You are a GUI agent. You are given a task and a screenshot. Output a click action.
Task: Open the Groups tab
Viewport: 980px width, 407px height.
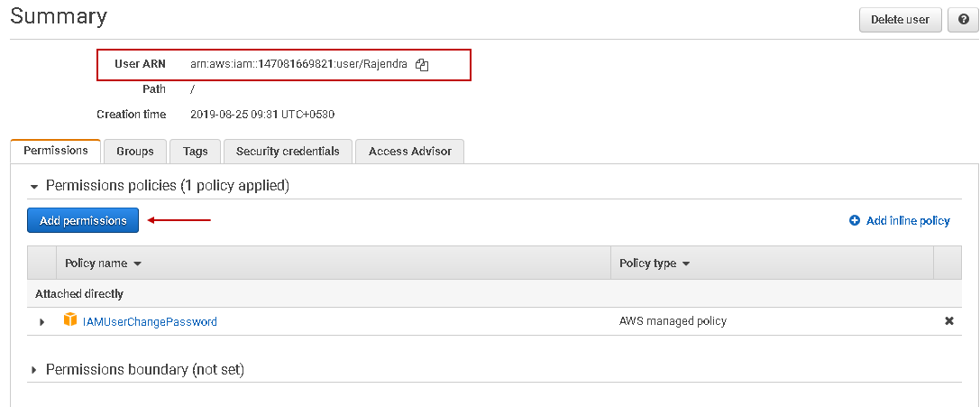coord(135,152)
